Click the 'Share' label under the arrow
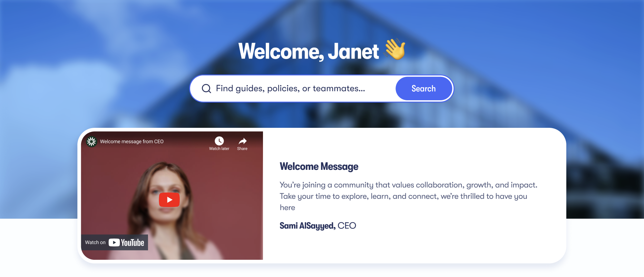 tap(242, 149)
